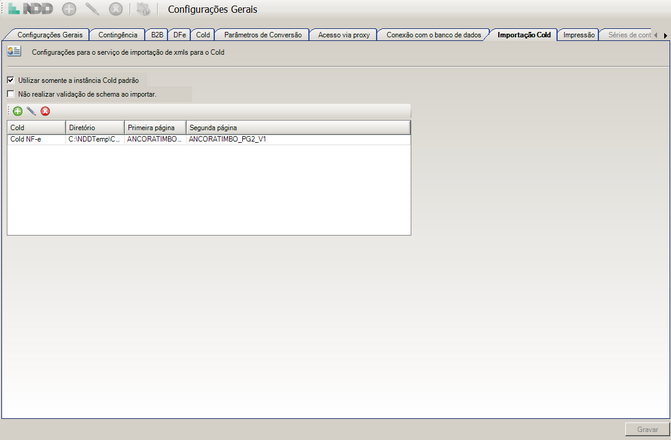This screenshot has width=671, height=440.
Task: Add a new Cold import entry (green plus)
Action: (x=18, y=111)
